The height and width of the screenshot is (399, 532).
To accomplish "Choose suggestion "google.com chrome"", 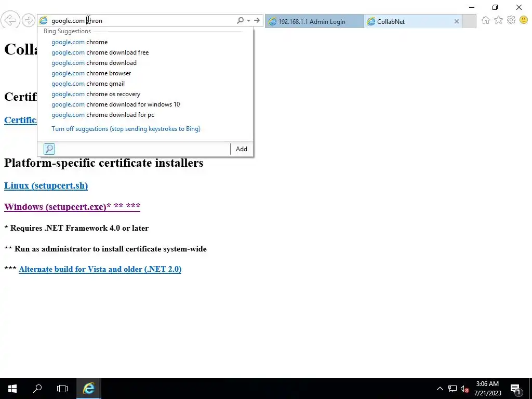I will pos(145,42).
